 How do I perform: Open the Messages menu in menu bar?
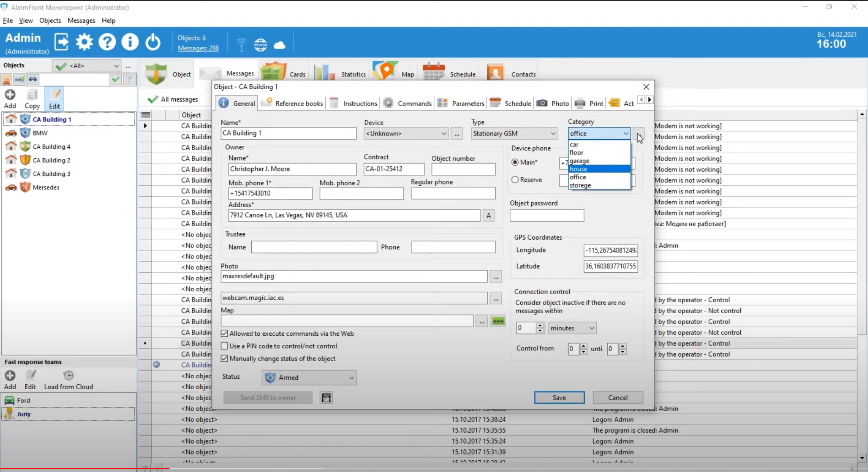pos(81,21)
